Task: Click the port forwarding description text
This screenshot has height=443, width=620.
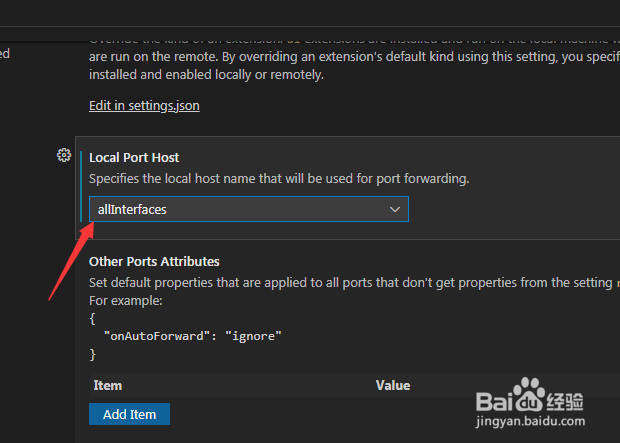Action: pos(279,179)
